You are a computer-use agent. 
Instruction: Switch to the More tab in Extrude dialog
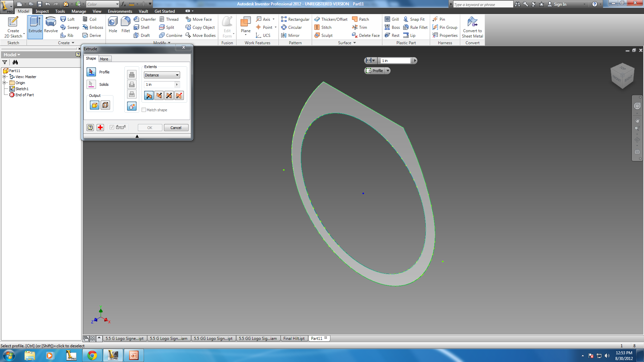point(104,59)
